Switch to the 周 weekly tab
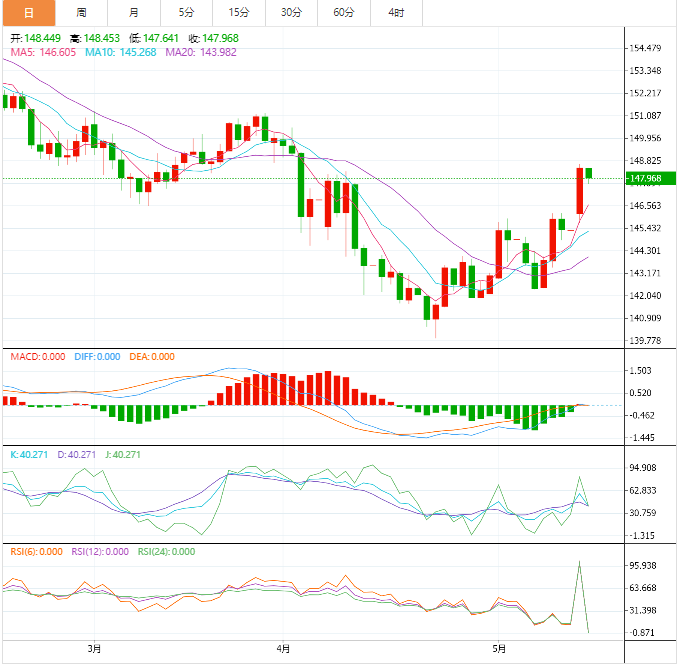Image resolution: width=678 pixels, height=666 pixels. coord(81,13)
